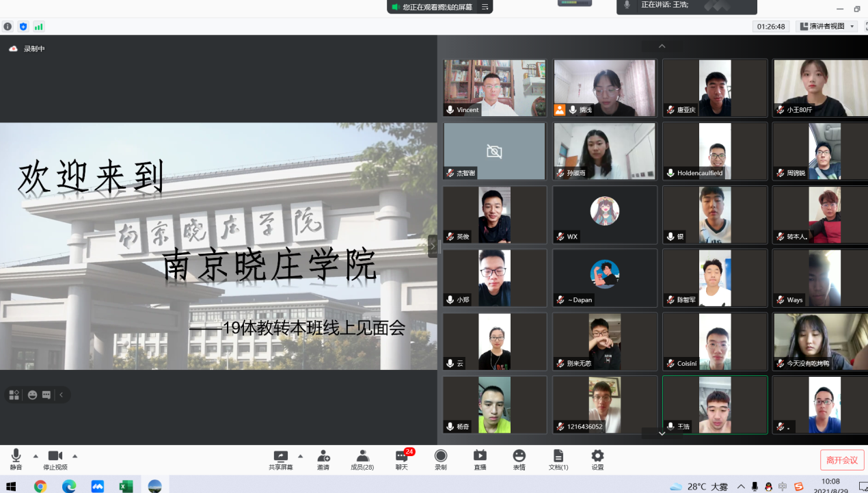The image size is (868, 493).
Task: Open the 设置 settings gear
Action: pyautogui.click(x=597, y=457)
